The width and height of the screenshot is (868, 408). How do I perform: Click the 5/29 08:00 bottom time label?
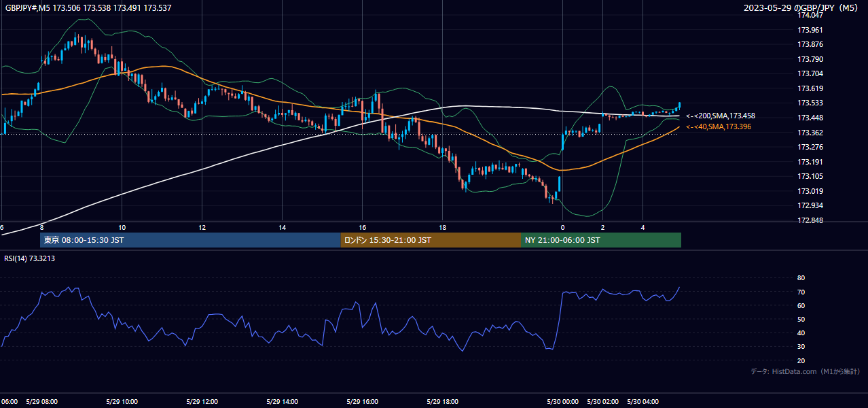point(41,402)
